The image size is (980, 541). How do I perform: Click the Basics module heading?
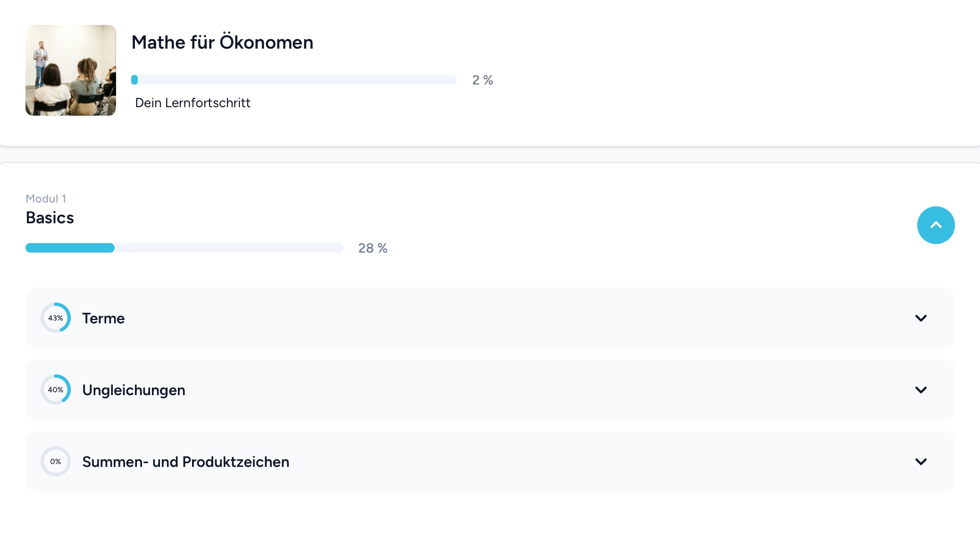pyautogui.click(x=50, y=218)
